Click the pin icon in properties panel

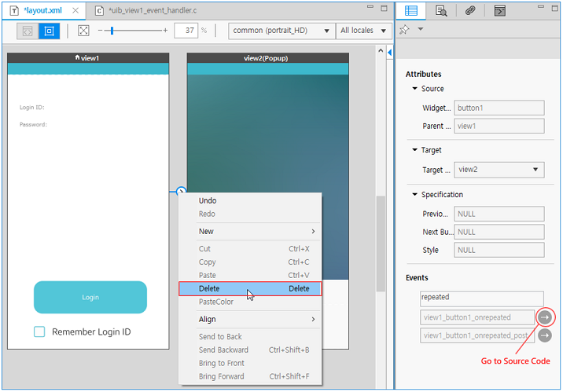[x=405, y=30]
